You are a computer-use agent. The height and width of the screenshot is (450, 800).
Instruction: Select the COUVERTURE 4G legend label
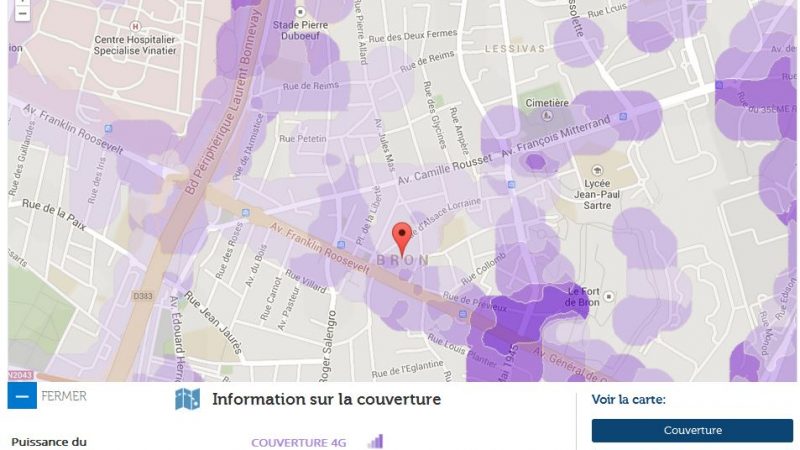(x=298, y=442)
